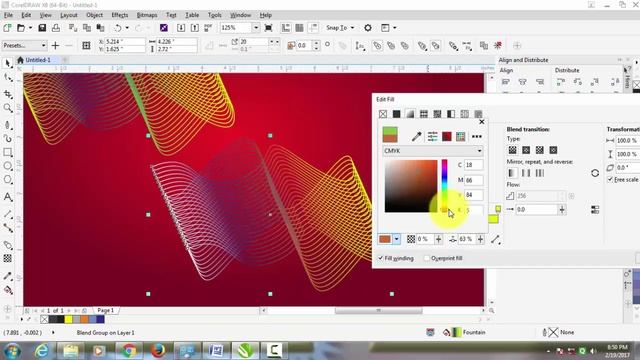Click inside the color gradient field
Image resolution: width=640 pixels, height=360 pixels.
coord(411,186)
